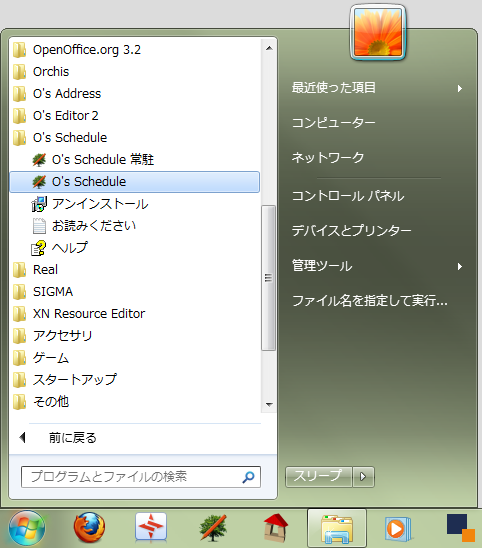The width and height of the screenshot is (482, 548).
Task: Click the プログラムとファイルの検索 search box
Action: click(141, 477)
